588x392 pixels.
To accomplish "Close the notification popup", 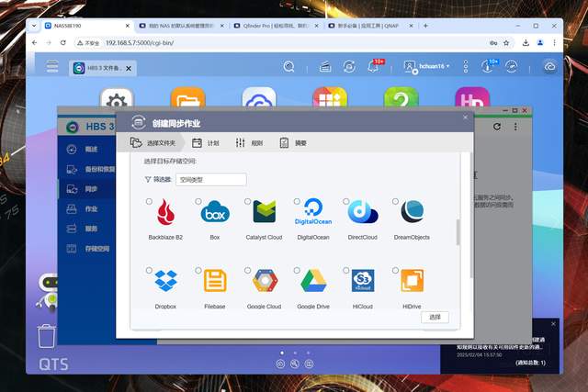I will tap(553, 324).
